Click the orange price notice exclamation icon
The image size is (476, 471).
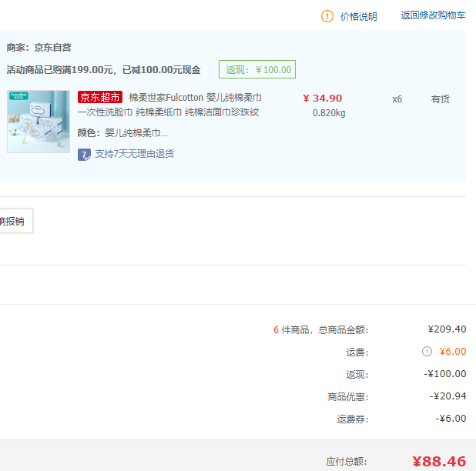[327, 16]
